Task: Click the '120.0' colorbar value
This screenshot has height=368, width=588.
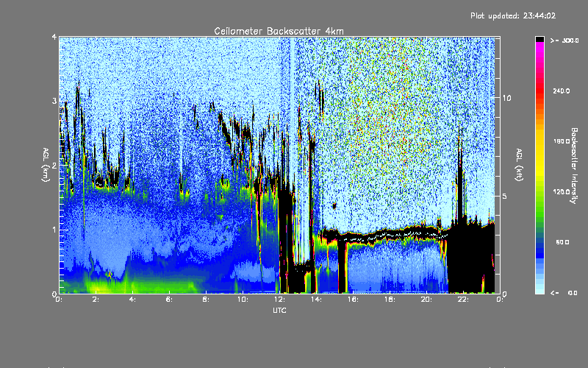Action: point(562,192)
